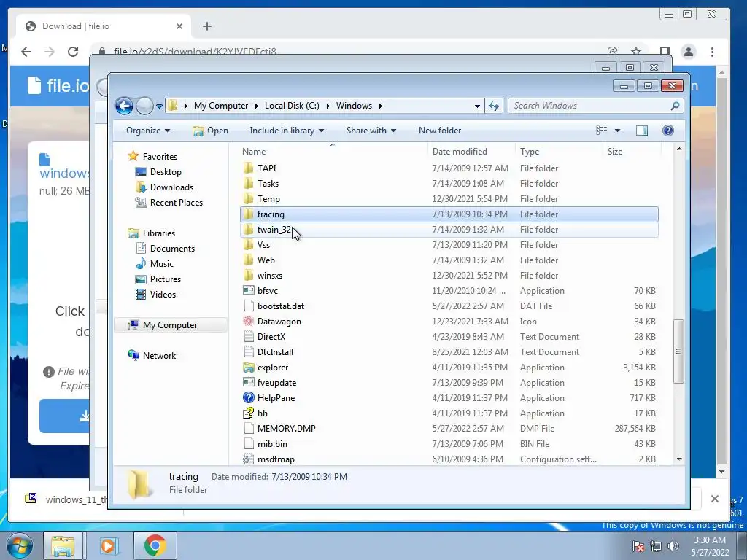Select the Vss folder

[x=449, y=245]
